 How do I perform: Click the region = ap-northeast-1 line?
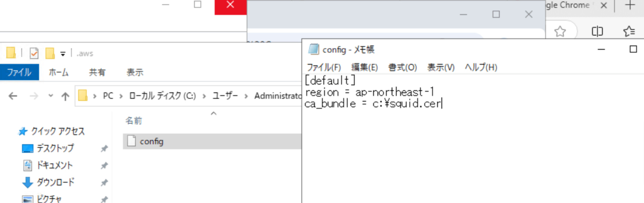coord(370,92)
